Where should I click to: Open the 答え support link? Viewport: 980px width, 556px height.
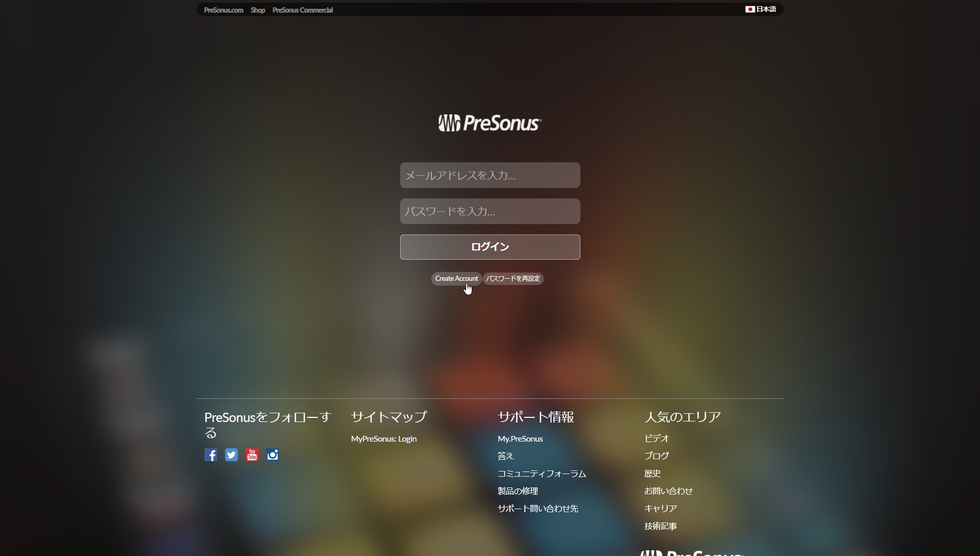click(506, 456)
